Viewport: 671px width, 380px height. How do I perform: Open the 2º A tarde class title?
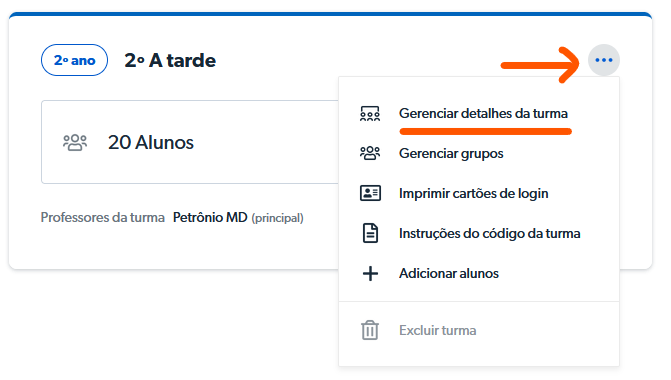[x=170, y=60]
